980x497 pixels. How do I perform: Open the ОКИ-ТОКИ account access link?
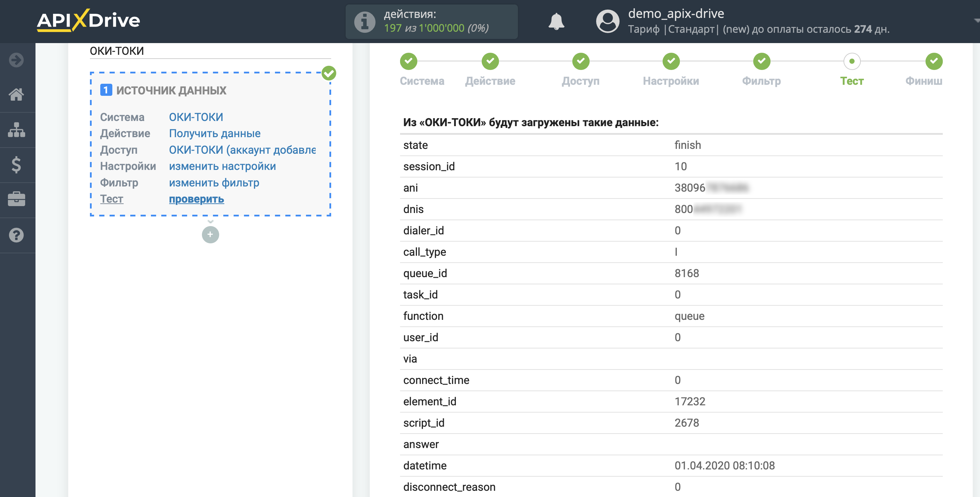pos(242,150)
